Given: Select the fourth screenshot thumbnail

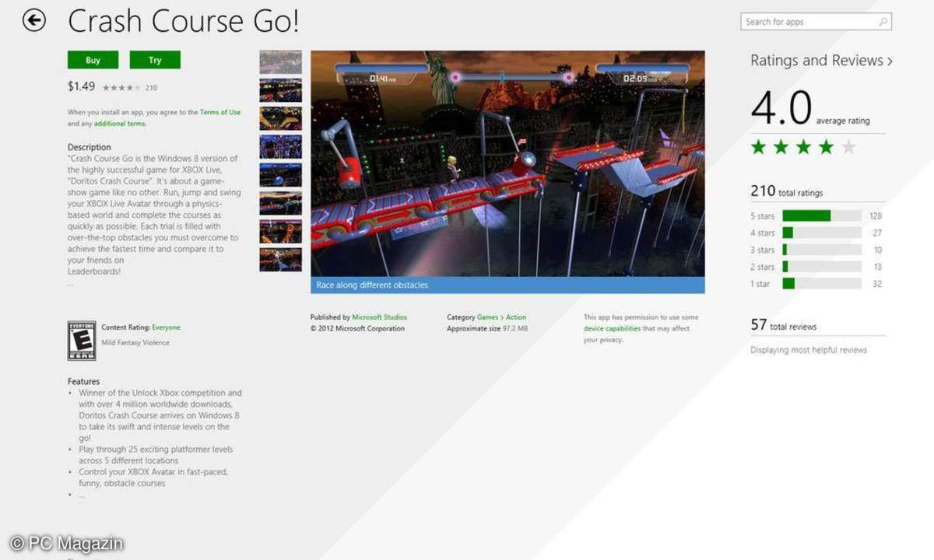Looking at the screenshot, I should [280, 146].
